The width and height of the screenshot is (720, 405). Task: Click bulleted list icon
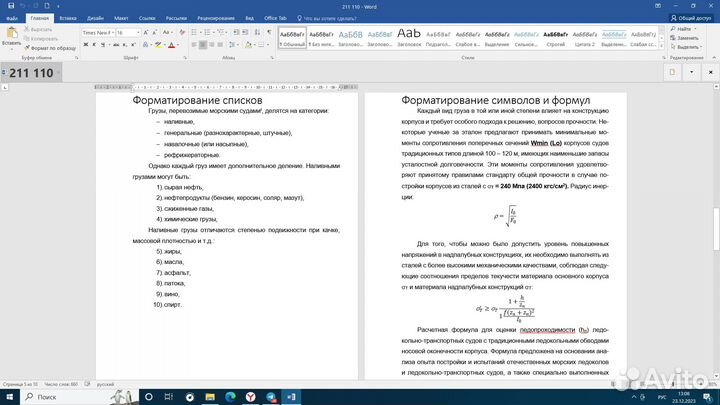coord(194,33)
